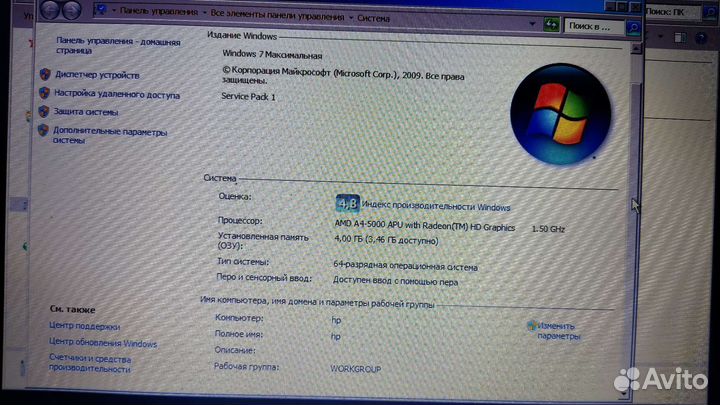720x405 pixels.
Task: Click the help question mark icon in background window
Action: pyautogui.click(x=701, y=38)
